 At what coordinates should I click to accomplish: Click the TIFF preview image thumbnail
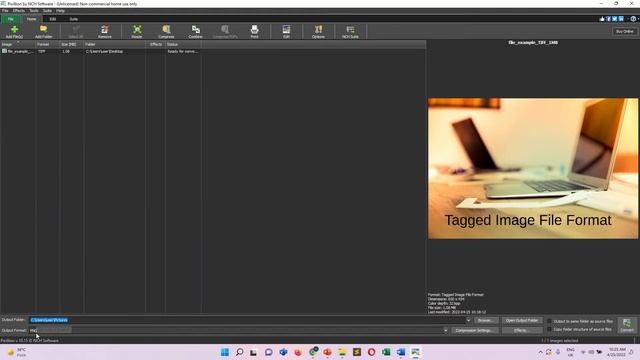click(x=533, y=168)
